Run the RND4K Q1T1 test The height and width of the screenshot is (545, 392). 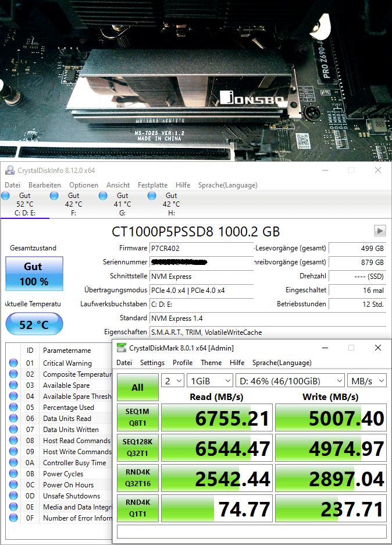pyautogui.click(x=138, y=508)
